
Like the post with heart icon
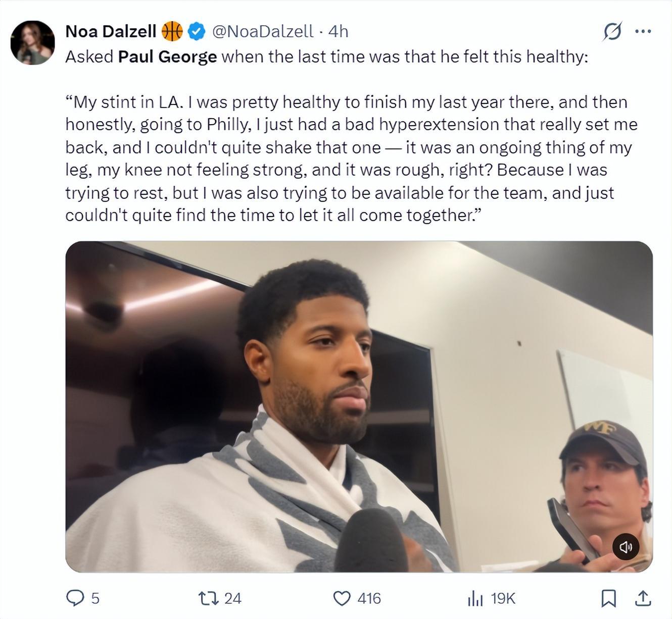[342, 598]
